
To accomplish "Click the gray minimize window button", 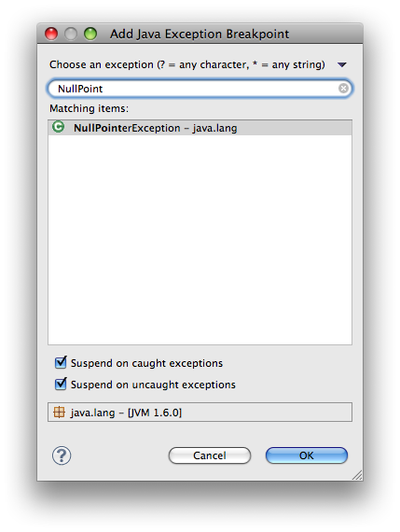I will click(x=71, y=34).
